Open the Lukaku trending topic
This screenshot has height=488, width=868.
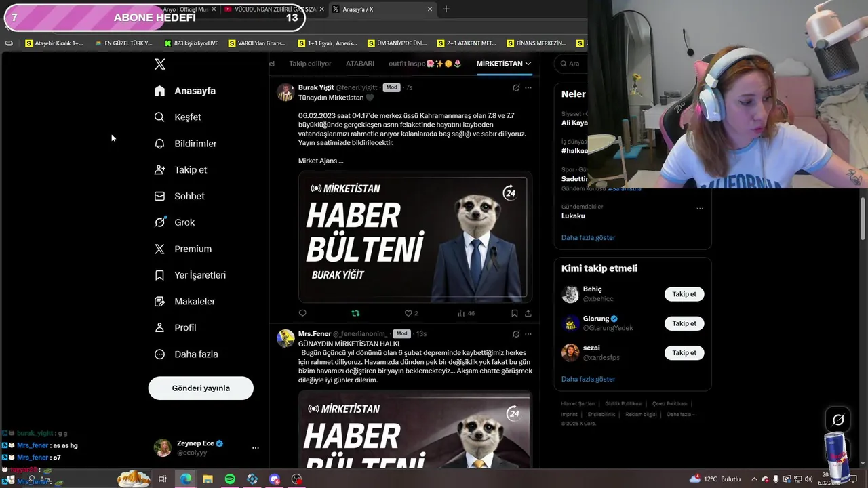tap(573, 216)
